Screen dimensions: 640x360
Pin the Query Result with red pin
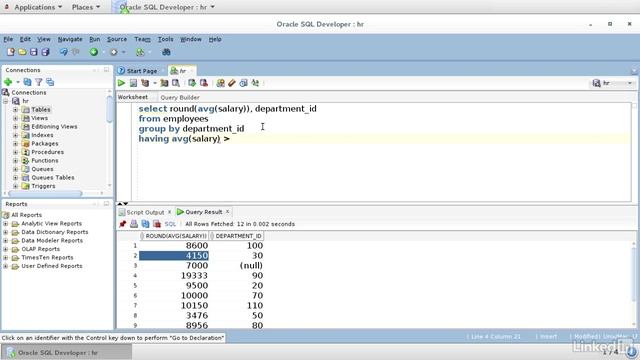tap(122, 224)
